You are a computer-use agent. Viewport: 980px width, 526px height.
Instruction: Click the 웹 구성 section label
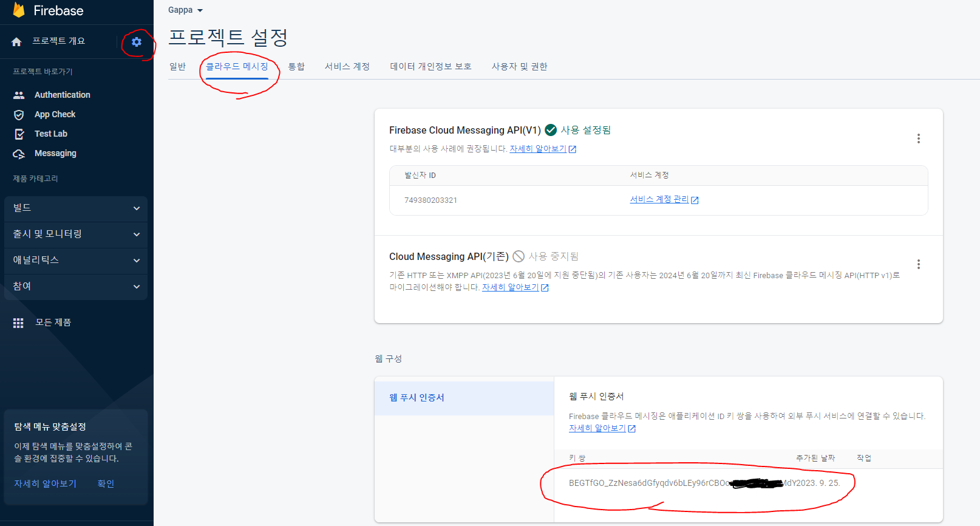(389, 359)
